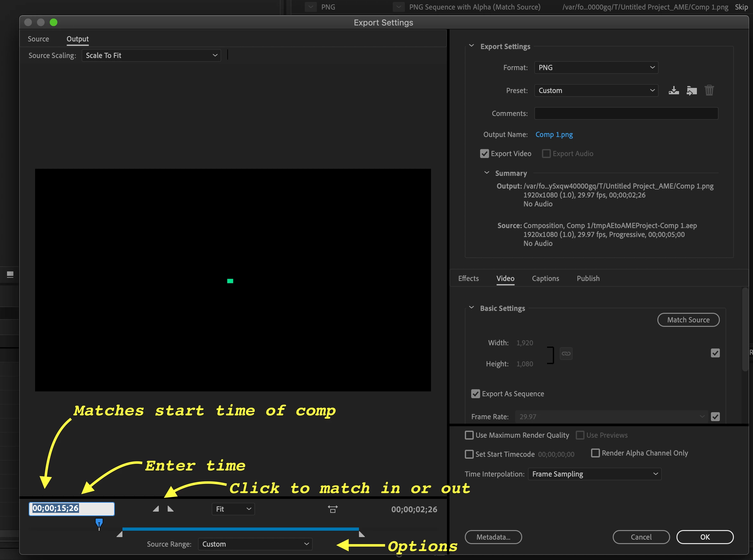Click the aspect ratio correction icon
The height and width of the screenshot is (560, 753).
pos(333,509)
